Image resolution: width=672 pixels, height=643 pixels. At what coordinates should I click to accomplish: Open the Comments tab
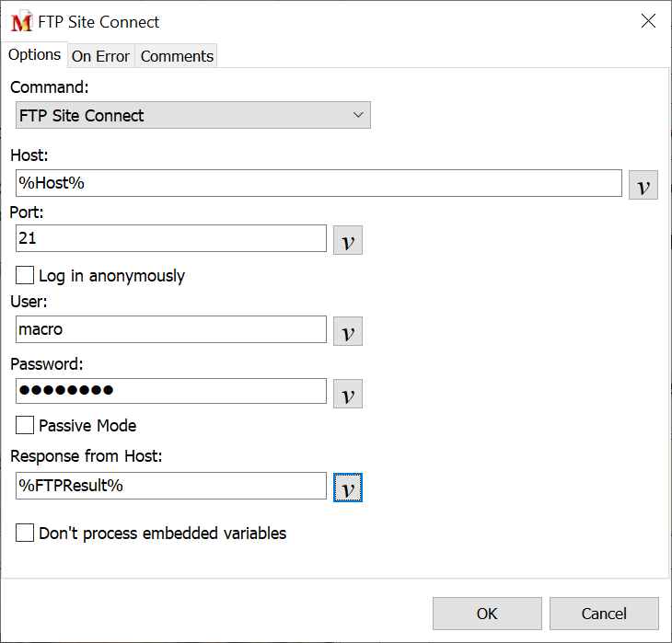point(177,56)
